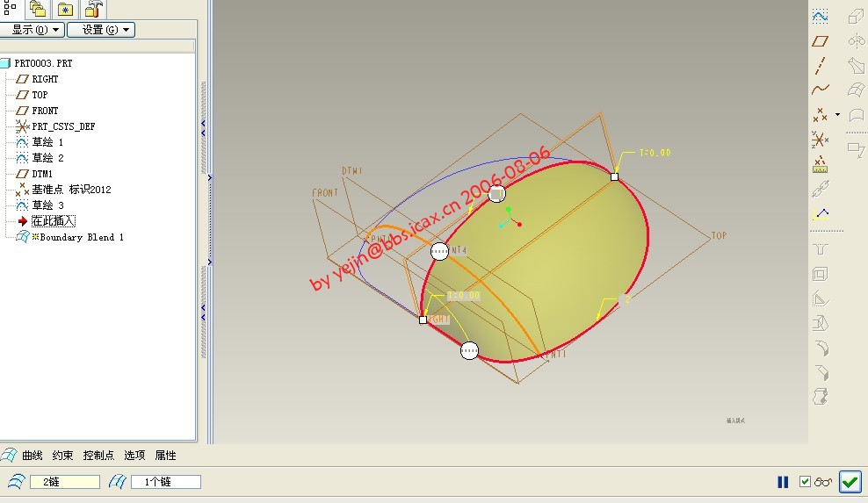Select the Datum Plane tool
Image resolution: width=868 pixels, height=503 pixels.
(x=820, y=40)
